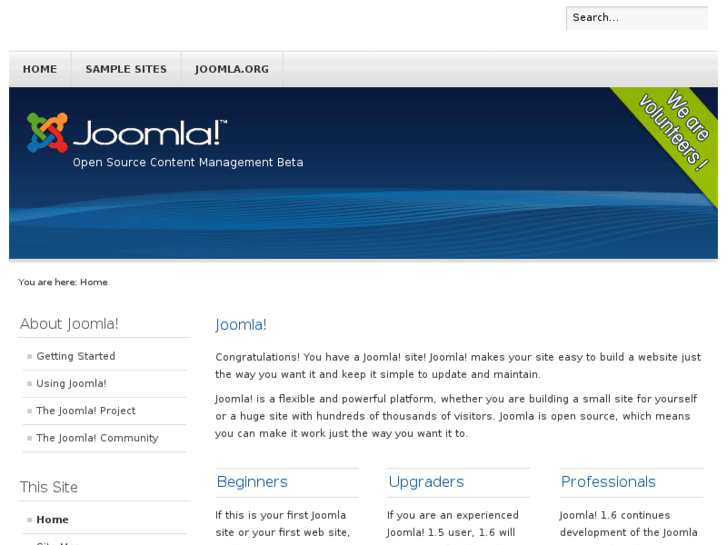
Task: Click 'Joomla! is a flexible and powerful platform' paragraph
Action: 456,416
